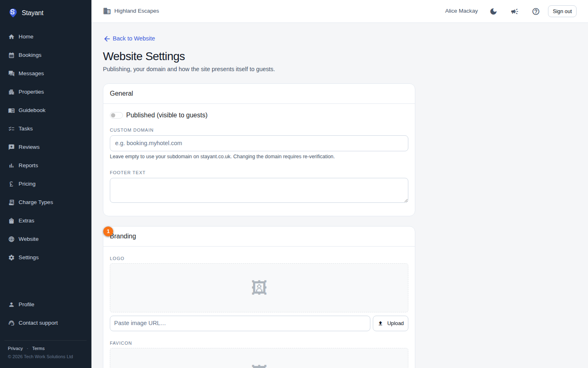Click the Contact support headset icon
This screenshot has width=588, height=368.
point(11,323)
